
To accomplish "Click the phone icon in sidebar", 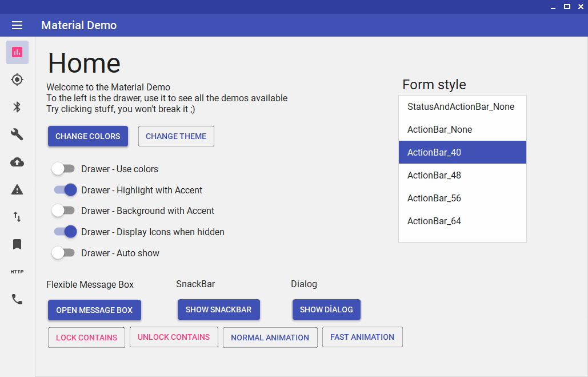I will point(17,299).
